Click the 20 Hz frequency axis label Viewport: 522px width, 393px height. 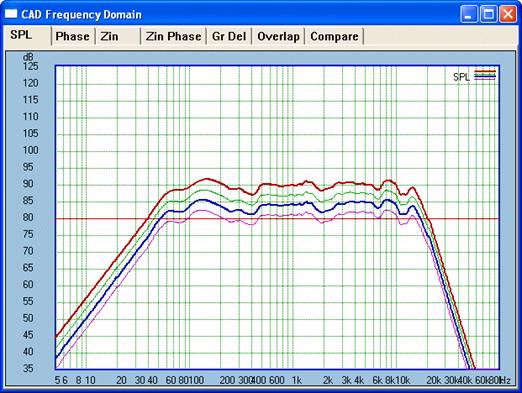tap(121, 380)
